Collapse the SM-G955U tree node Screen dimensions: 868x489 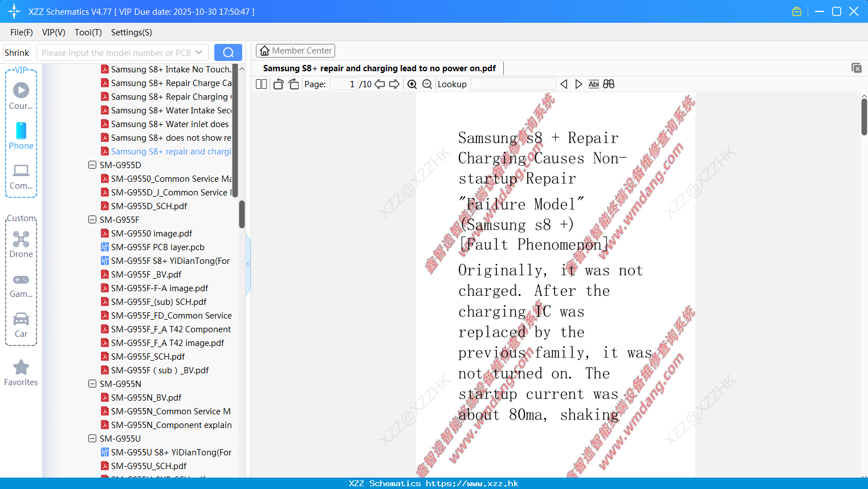point(92,438)
